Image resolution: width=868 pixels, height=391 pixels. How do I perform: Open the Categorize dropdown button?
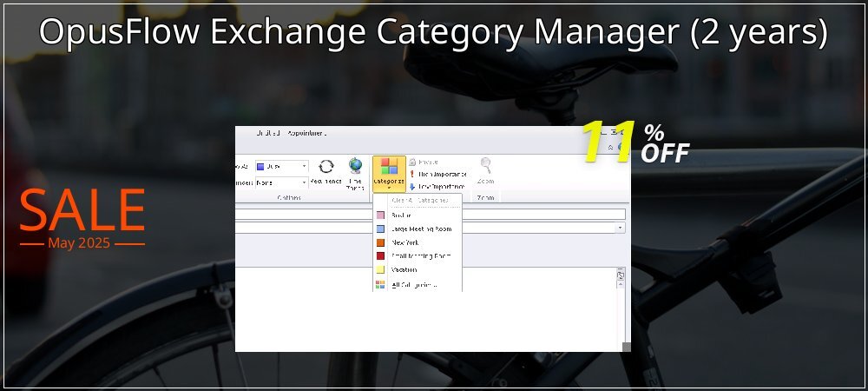(x=389, y=174)
